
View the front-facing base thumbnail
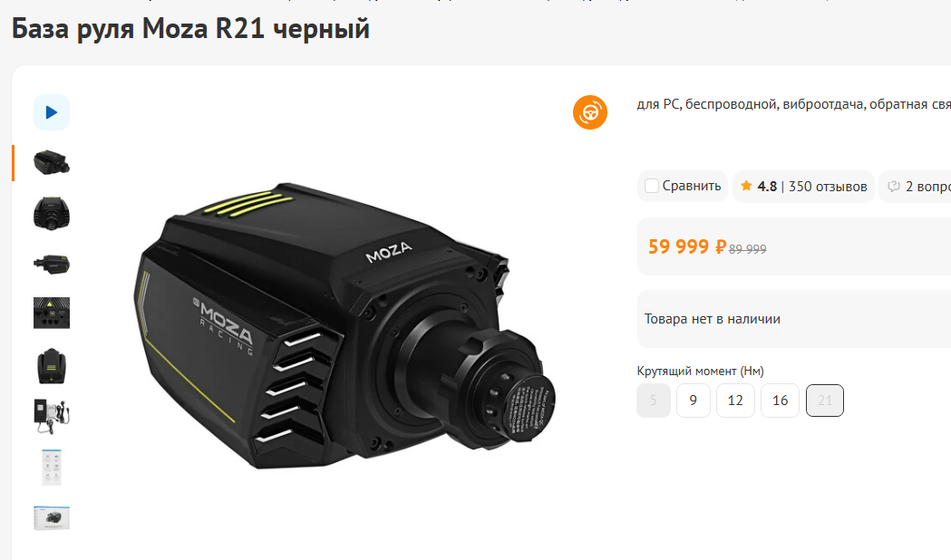(52, 213)
